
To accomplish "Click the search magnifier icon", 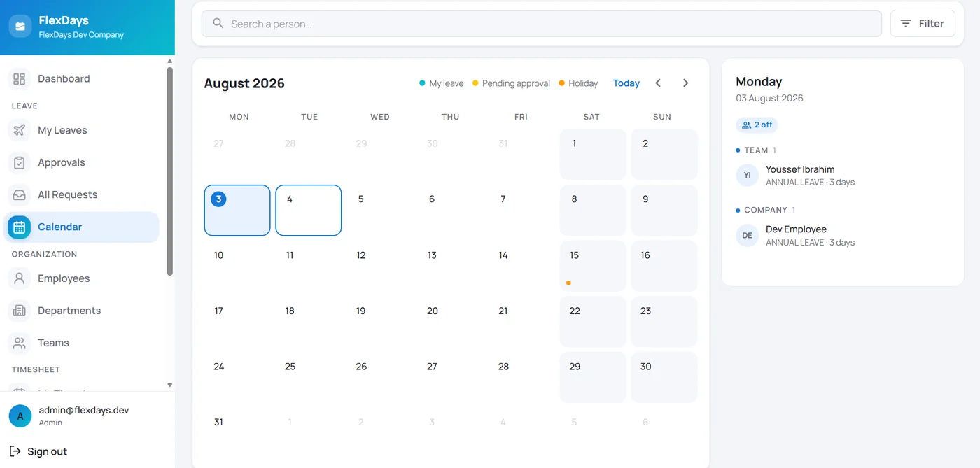I will pos(218,24).
